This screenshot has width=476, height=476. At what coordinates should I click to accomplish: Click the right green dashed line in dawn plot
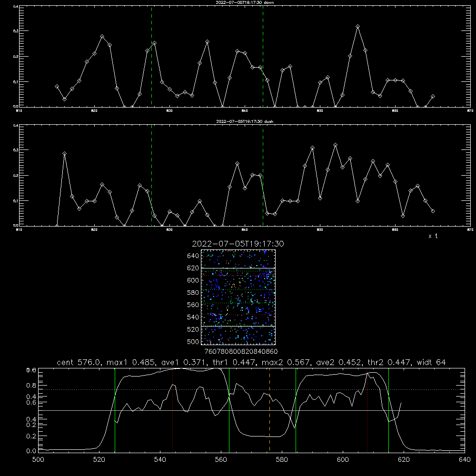point(263,56)
